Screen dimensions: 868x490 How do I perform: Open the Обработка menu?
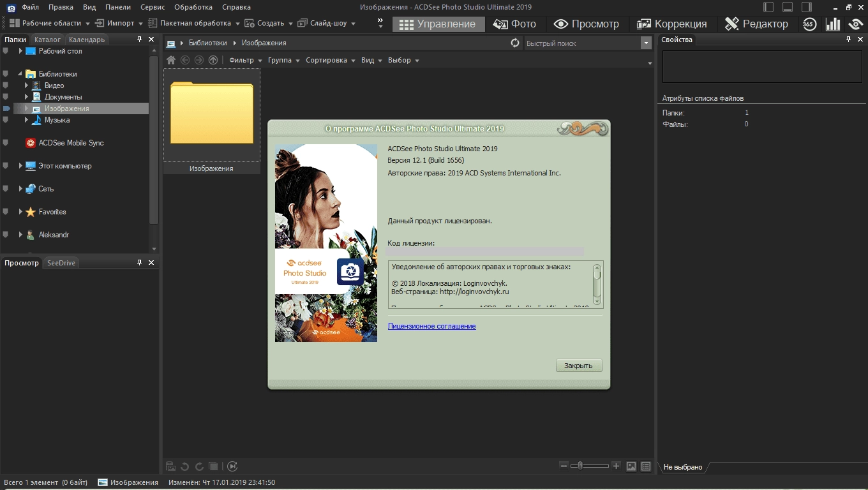[x=193, y=7]
